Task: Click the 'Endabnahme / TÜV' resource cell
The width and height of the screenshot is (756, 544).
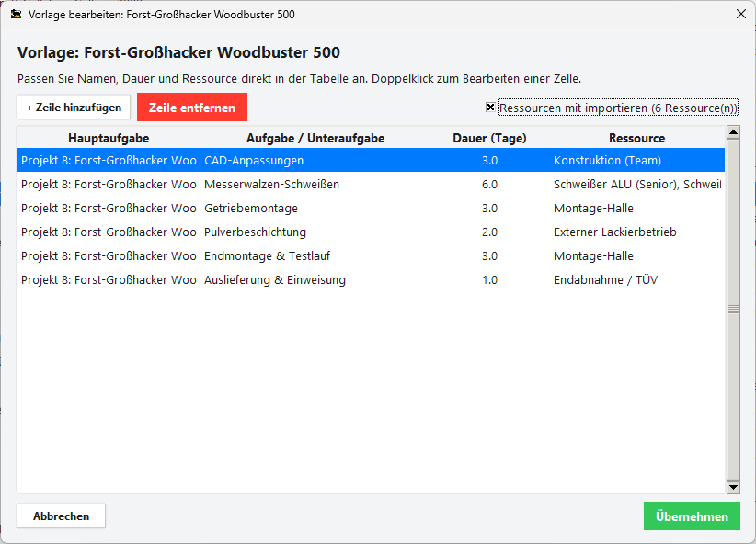Action: [637, 280]
